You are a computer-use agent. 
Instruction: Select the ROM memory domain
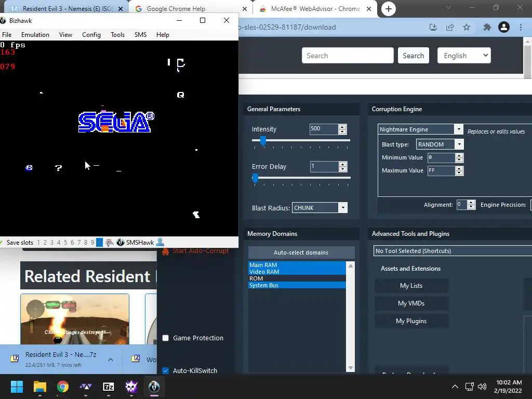tap(297, 278)
